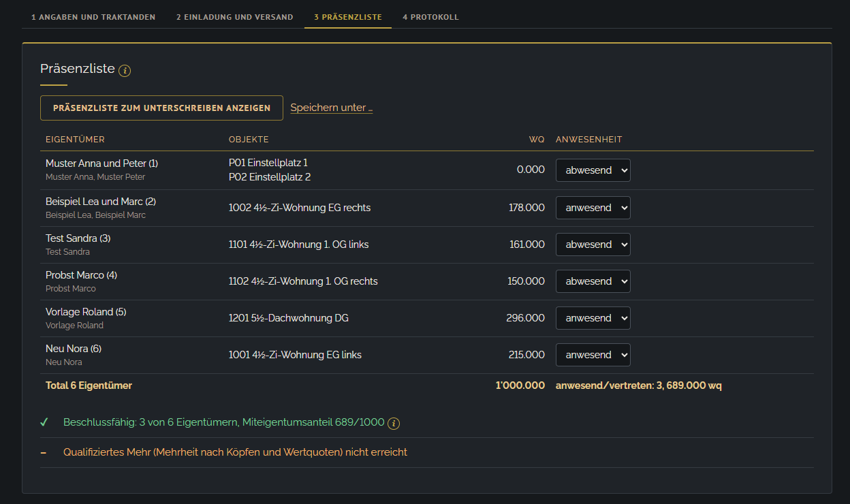Viewport: 850px width, 504px height.
Task: Open attendance dropdown for Probst Marco
Action: (593, 281)
